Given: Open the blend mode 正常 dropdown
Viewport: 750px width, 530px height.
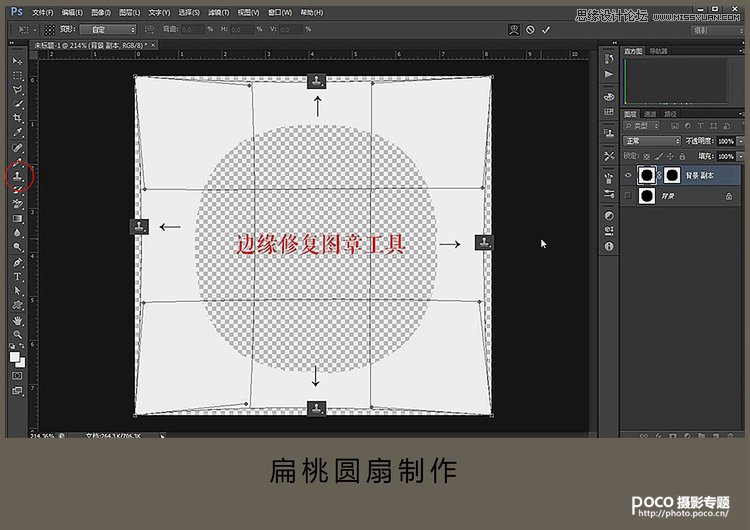Looking at the screenshot, I should click(651, 141).
